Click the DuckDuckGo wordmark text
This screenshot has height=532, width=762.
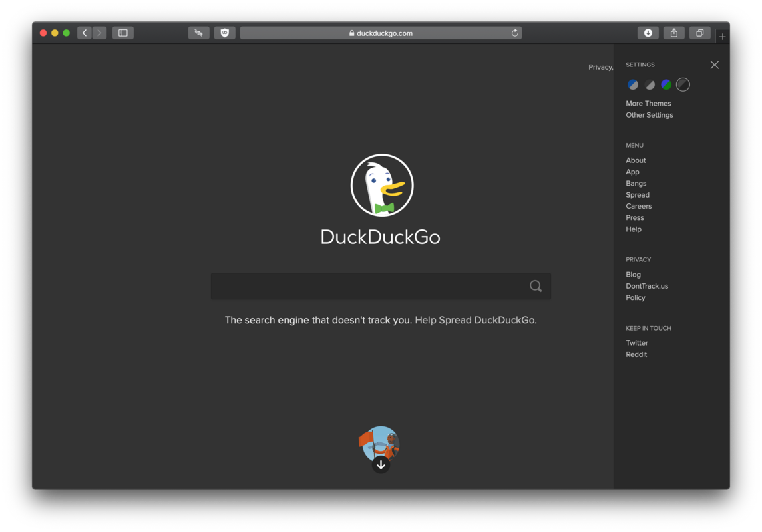pos(381,237)
